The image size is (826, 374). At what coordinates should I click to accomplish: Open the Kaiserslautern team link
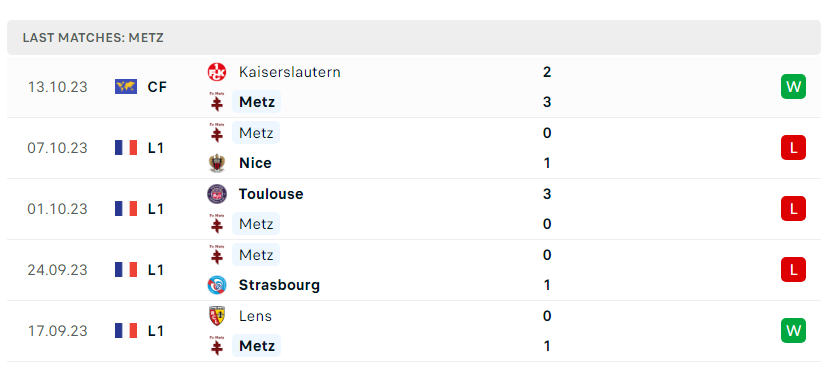click(290, 72)
